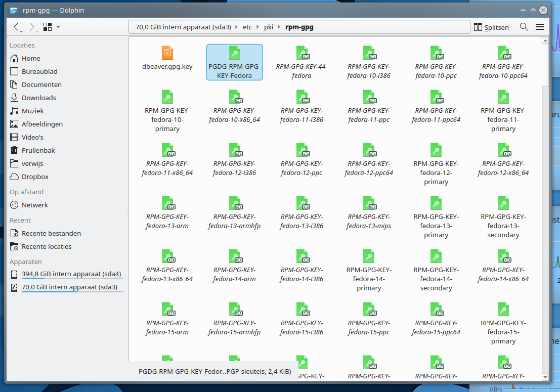Open the search magnifier in Dolphin toolbar
The height and width of the screenshot is (392, 560).
pos(524,27)
